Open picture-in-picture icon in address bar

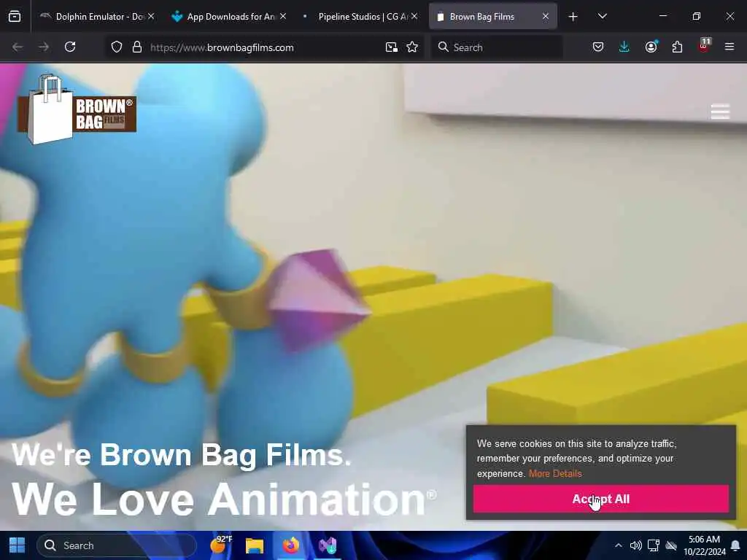coord(392,47)
